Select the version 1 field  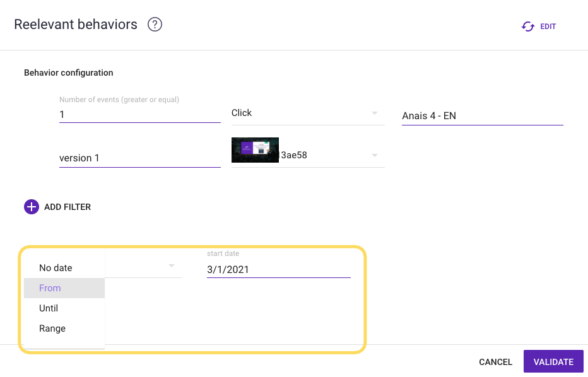[x=139, y=158]
